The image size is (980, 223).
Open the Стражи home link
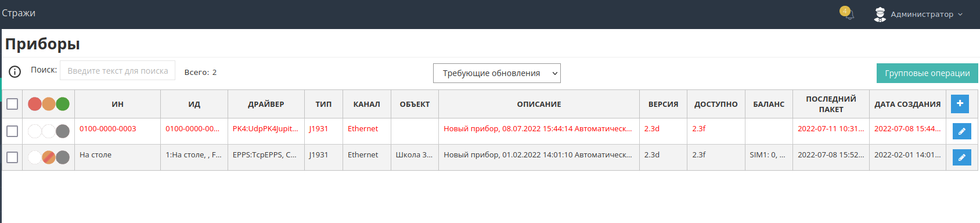(x=19, y=13)
